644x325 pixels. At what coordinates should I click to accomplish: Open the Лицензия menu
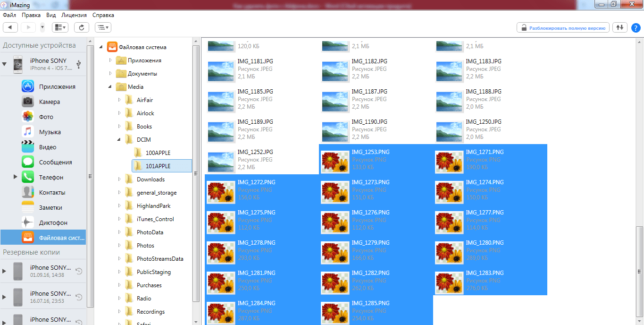tap(74, 15)
